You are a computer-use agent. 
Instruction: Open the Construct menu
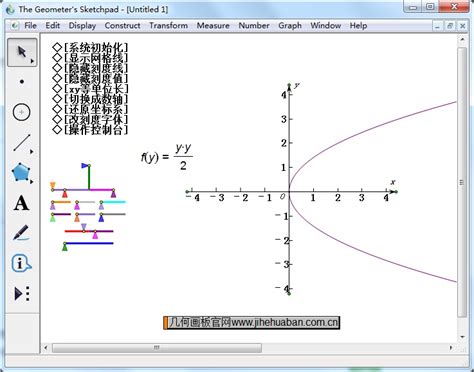[122, 26]
